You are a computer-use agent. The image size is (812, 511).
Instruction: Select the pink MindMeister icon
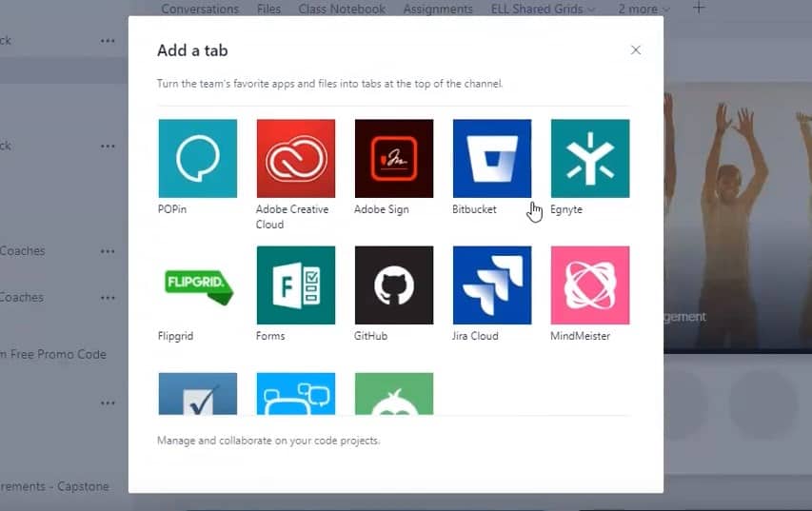(x=590, y=285)
